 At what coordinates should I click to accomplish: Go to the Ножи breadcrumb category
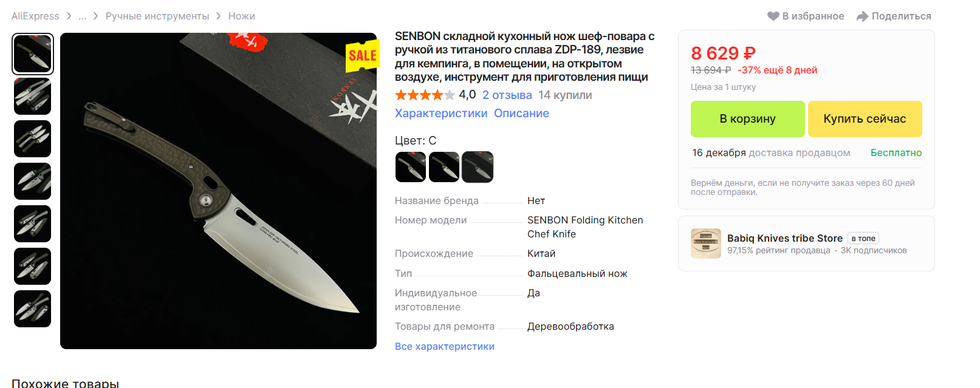point(242,16)
